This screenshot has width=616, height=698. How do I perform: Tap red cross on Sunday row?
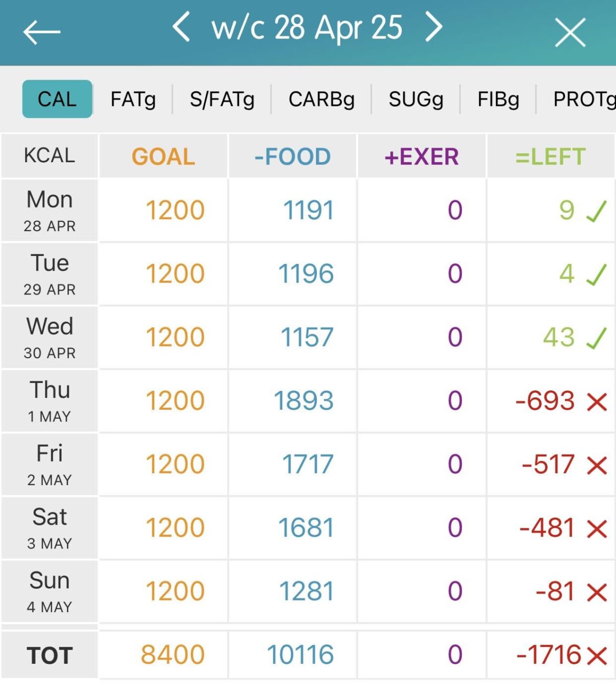pyautogui.click(x=597, y=592)
